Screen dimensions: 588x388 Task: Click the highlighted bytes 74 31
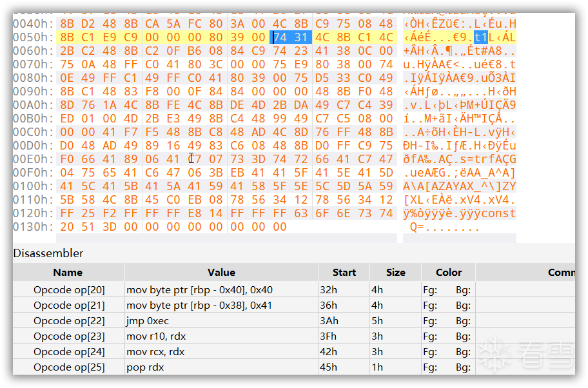click(291, 37)
